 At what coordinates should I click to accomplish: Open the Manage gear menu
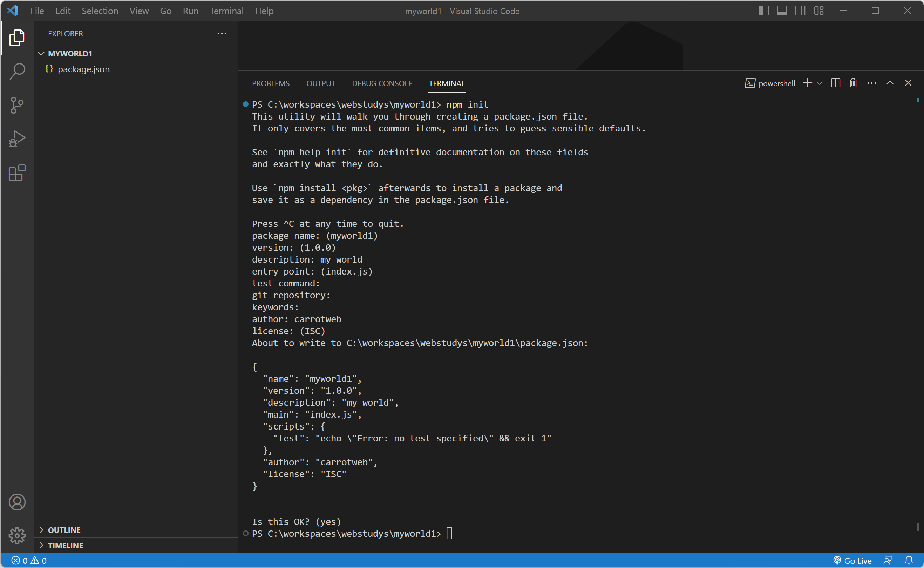[x=17, y=535]
